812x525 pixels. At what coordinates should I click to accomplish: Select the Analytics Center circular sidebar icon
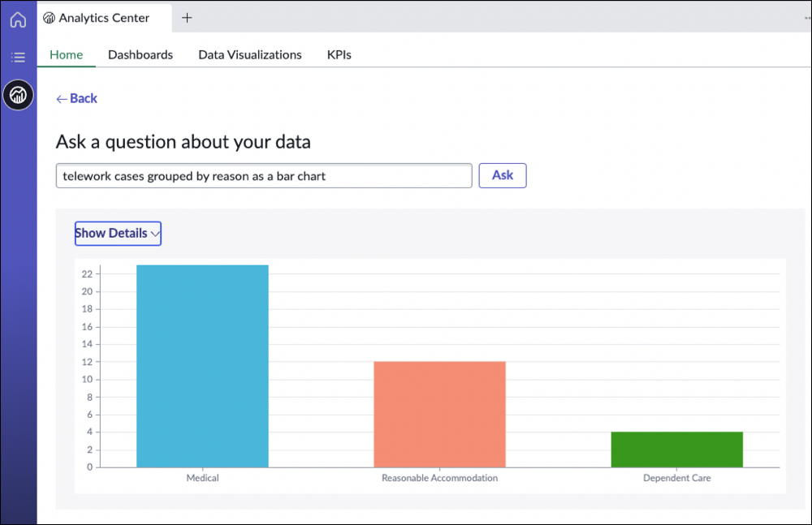click(x=18, y=95)
